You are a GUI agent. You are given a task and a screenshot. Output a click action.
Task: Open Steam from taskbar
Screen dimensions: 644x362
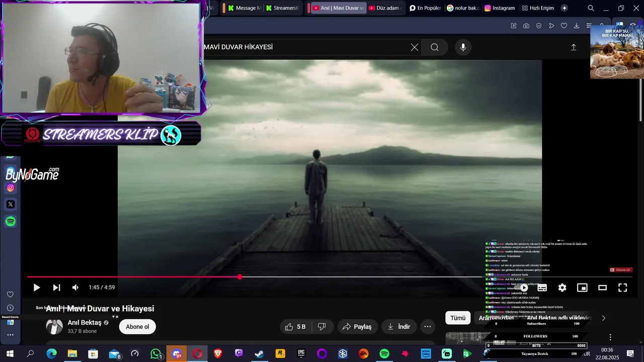[x=260, y=354]
